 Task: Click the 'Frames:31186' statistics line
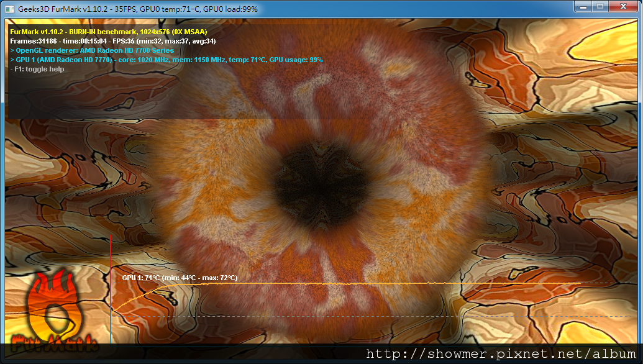point(113,41)
